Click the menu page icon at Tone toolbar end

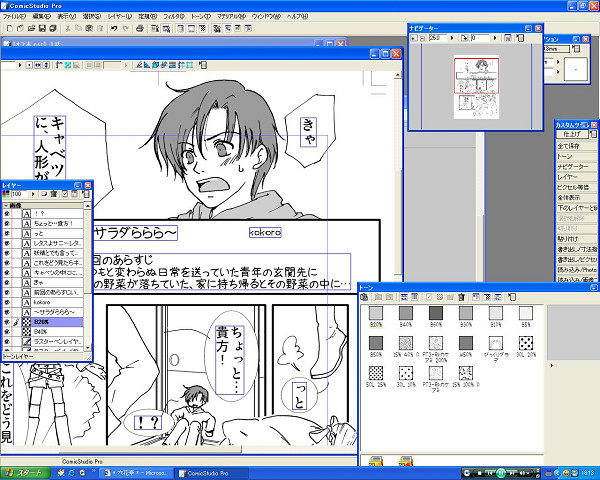pyautogui.click(x=512, y=297)
